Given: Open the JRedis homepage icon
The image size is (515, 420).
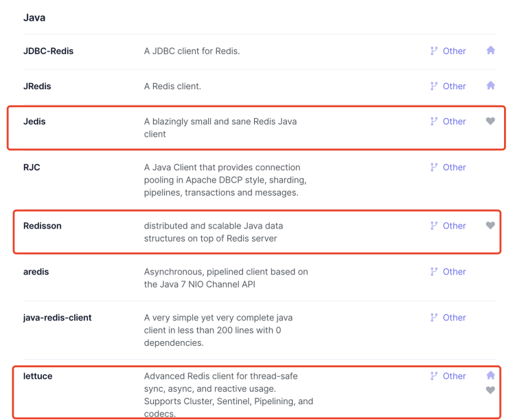Looking at the screenshot, I should pos(490,85).
